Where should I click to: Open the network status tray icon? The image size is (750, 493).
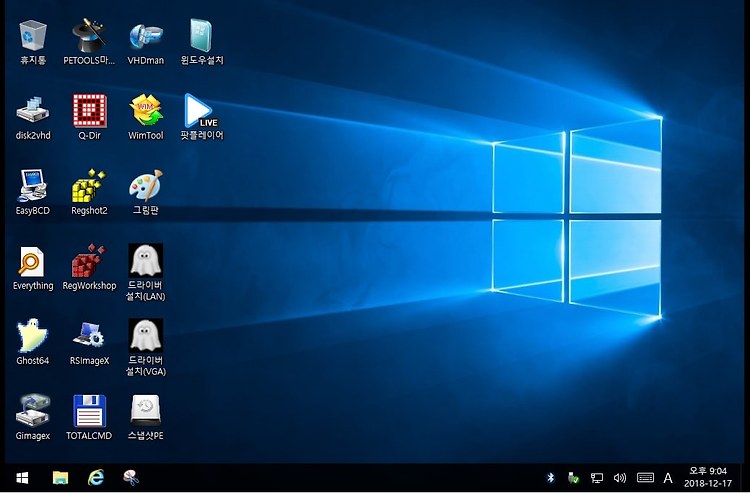coord(596,478)
